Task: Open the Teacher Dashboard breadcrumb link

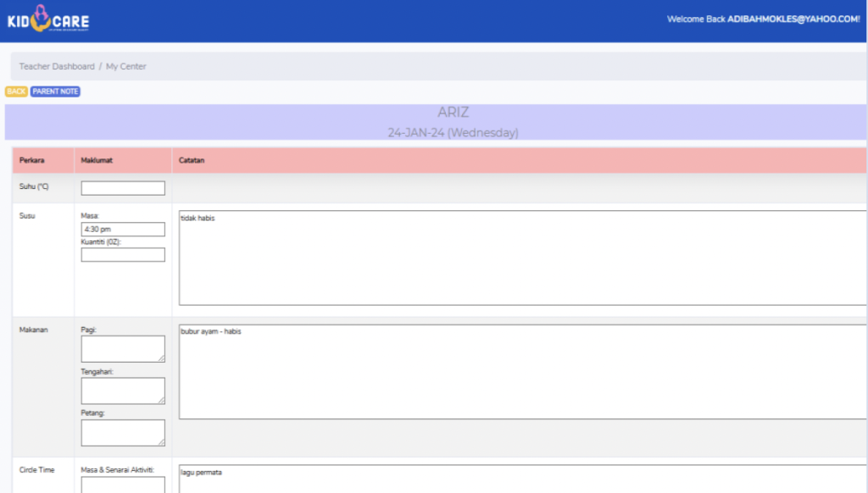Action: (x=57, y=66)
